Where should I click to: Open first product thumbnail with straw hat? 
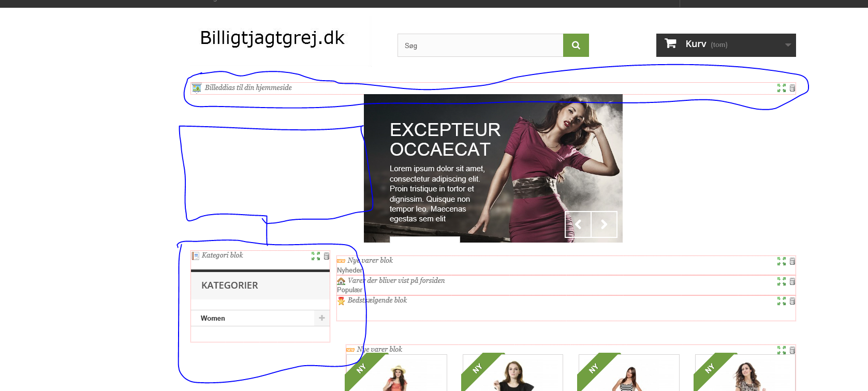click(x=396, y=373)
